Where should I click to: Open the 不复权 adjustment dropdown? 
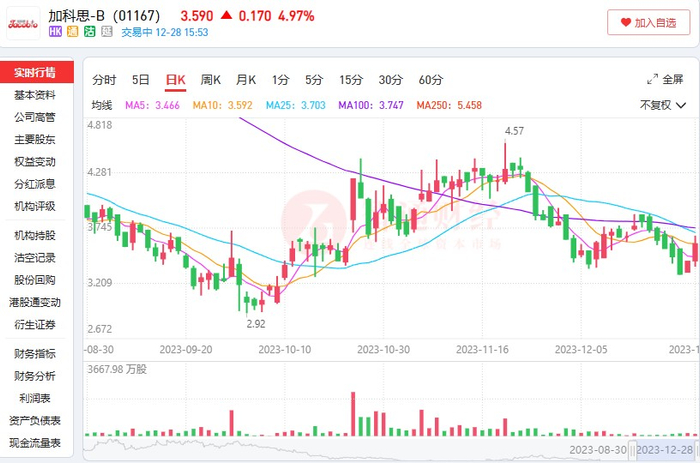[x=662, y=105]
